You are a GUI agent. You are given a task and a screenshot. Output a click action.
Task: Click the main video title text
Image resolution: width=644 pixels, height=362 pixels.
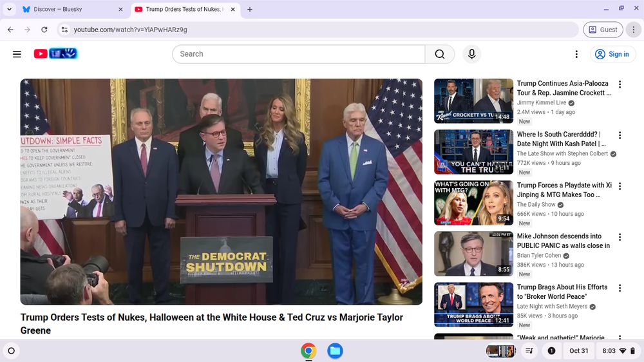(x=211, y=324)
